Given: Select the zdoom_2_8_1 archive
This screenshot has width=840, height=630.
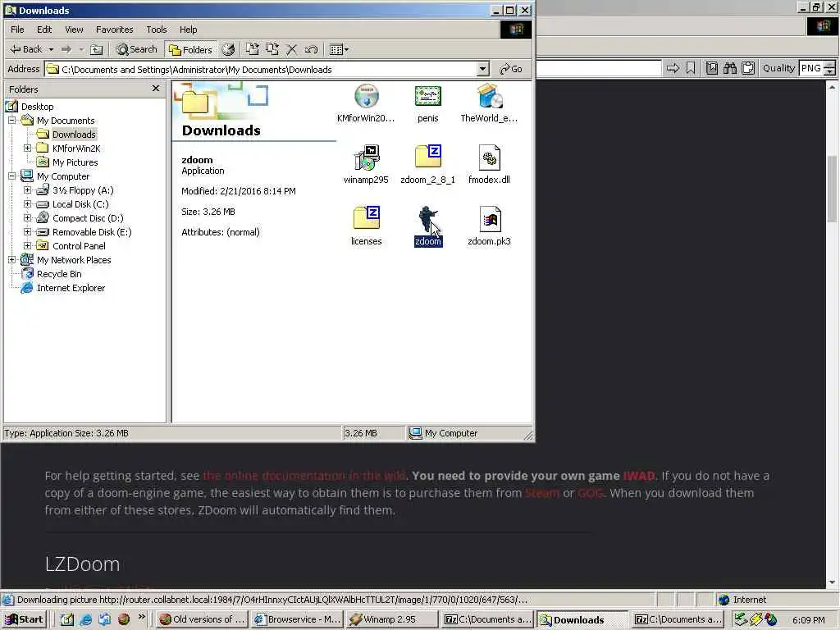Looking at the screenshot, I should 427,165.
